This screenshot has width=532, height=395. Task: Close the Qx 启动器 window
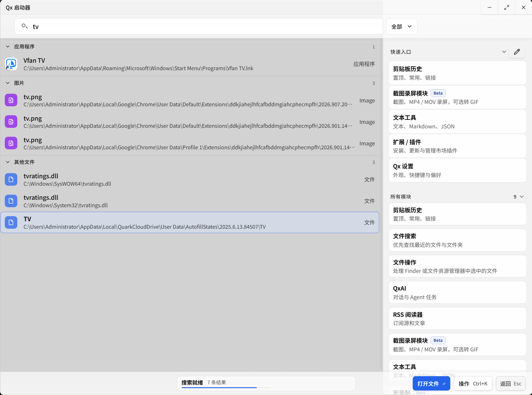523,7
